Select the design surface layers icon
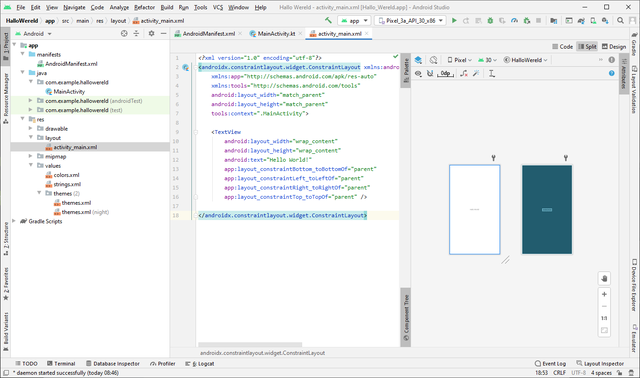Screen dimensions: 640x378 pos(418,60)
